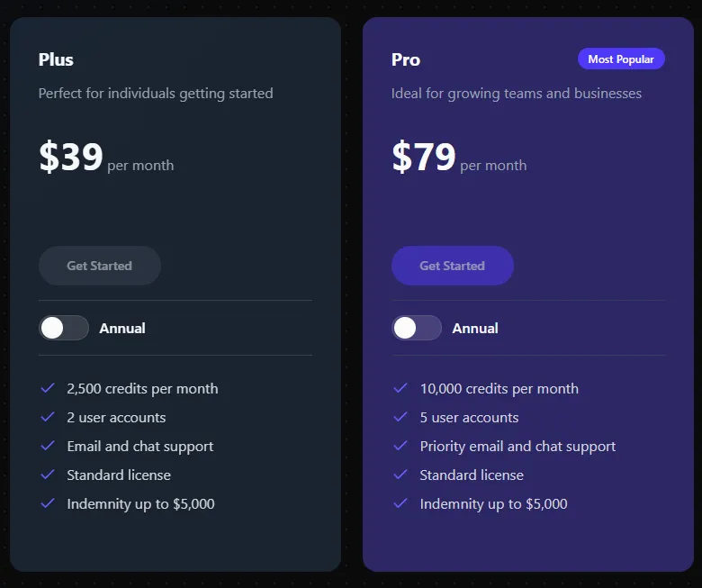Image resolution: width=702 pixels, height=588 pixels.
Task: Click checkmark beside Pro plan Standard license
Action: pos(400,475)
